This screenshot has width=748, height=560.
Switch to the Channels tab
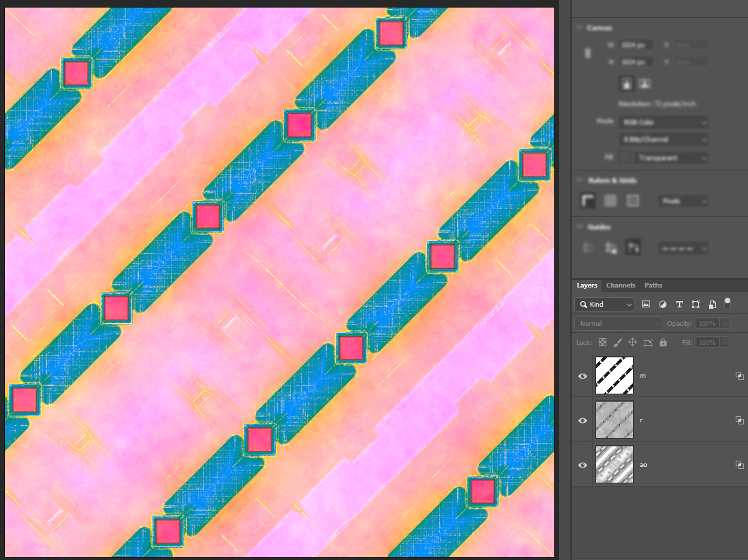[621, 285]
